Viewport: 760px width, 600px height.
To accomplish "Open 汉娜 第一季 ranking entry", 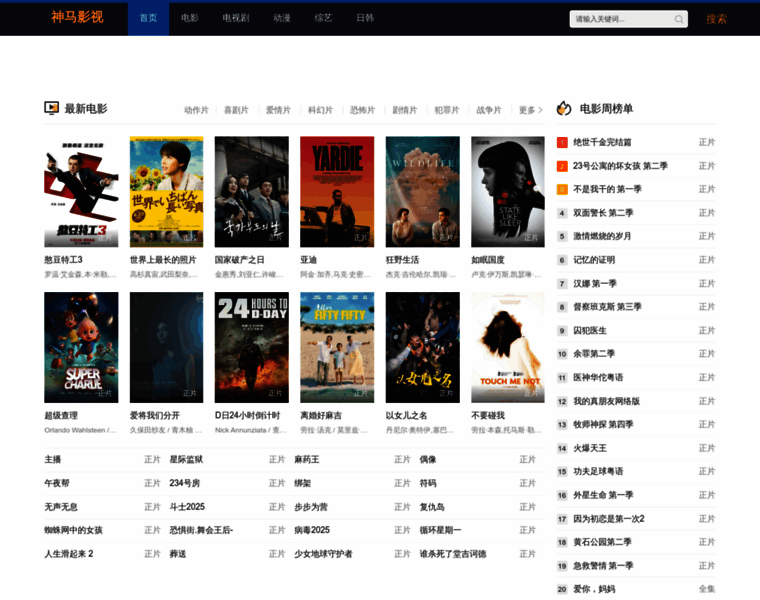I will (595, 284).
